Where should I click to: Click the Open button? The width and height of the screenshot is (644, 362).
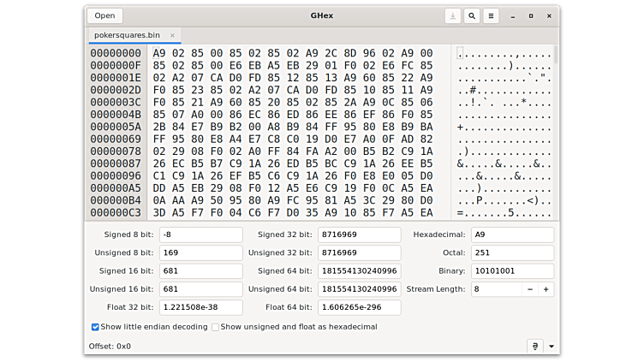pos(104,15)
